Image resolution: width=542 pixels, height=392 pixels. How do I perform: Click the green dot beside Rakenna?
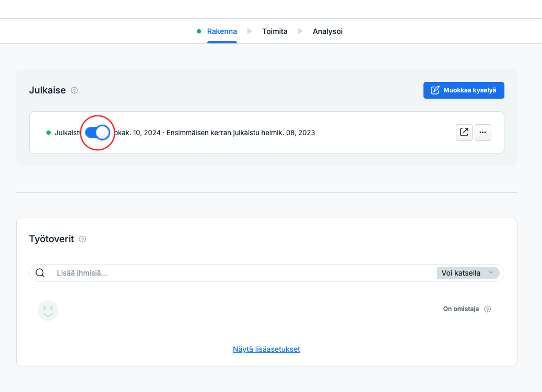[x=199, y=31]
